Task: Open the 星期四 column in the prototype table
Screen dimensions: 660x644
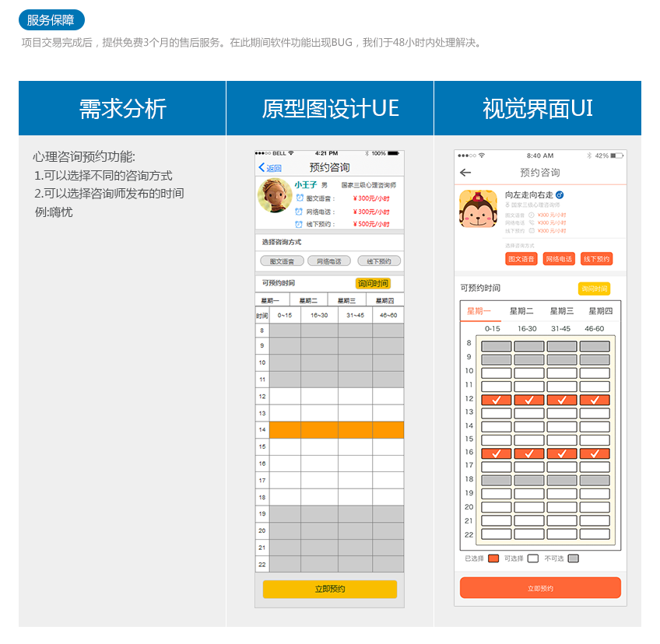Action: pos(384,299)
